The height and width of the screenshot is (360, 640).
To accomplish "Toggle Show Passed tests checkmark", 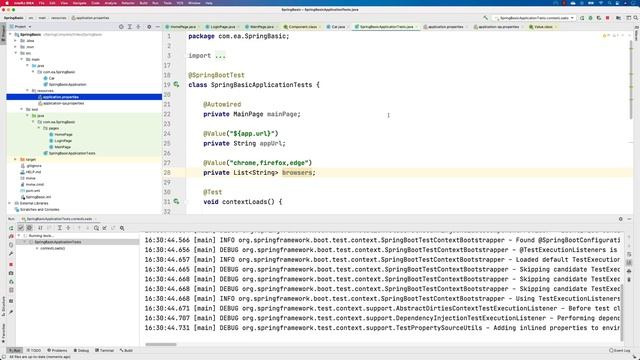I will click(x=21, y=228).
